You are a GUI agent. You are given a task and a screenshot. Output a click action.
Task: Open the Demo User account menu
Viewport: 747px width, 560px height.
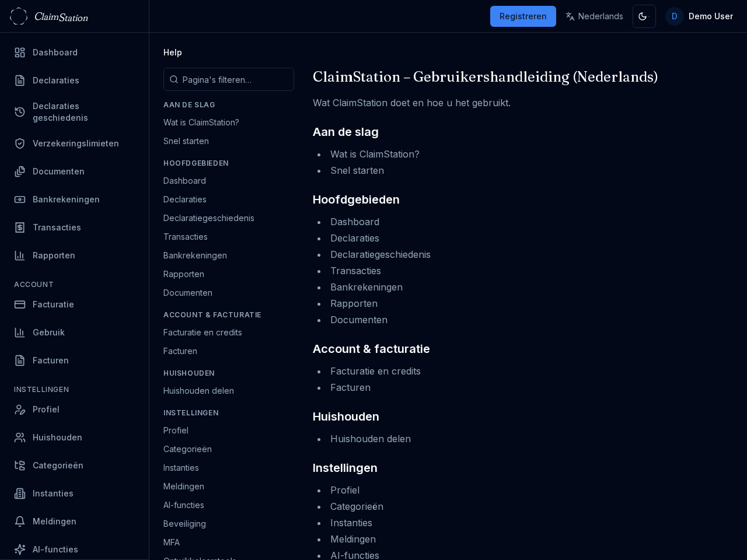[700, 16]
